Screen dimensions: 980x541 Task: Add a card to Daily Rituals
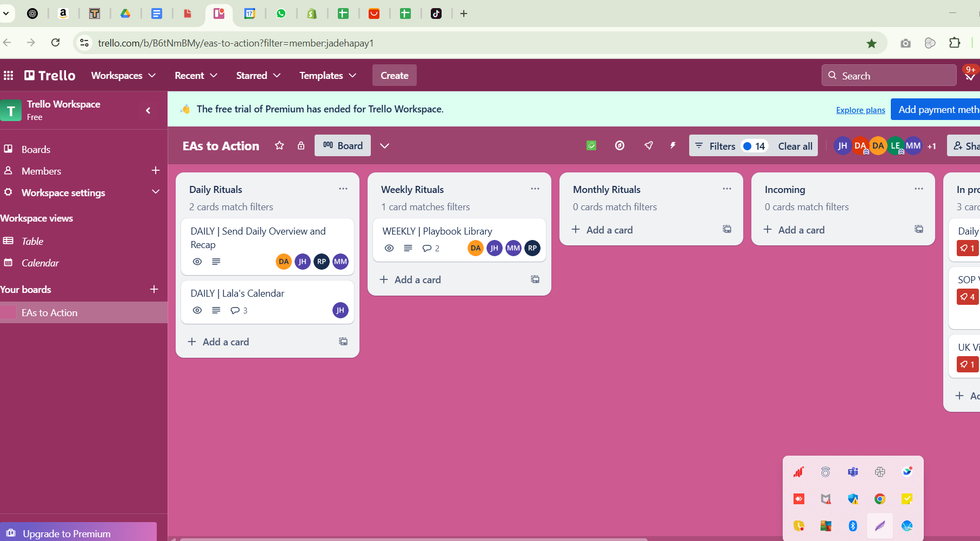218,342
